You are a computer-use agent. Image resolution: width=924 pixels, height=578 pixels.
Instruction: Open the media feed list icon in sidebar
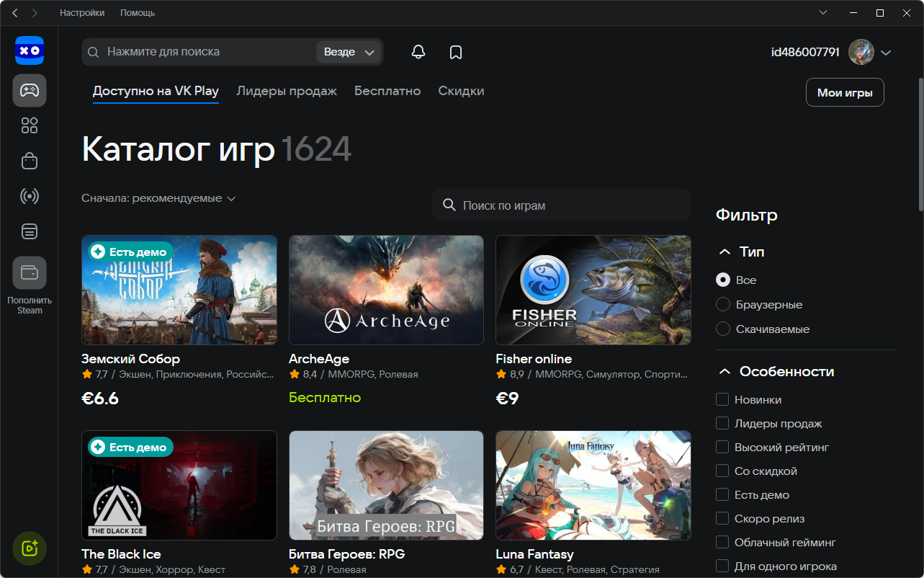tap(30, 231)
